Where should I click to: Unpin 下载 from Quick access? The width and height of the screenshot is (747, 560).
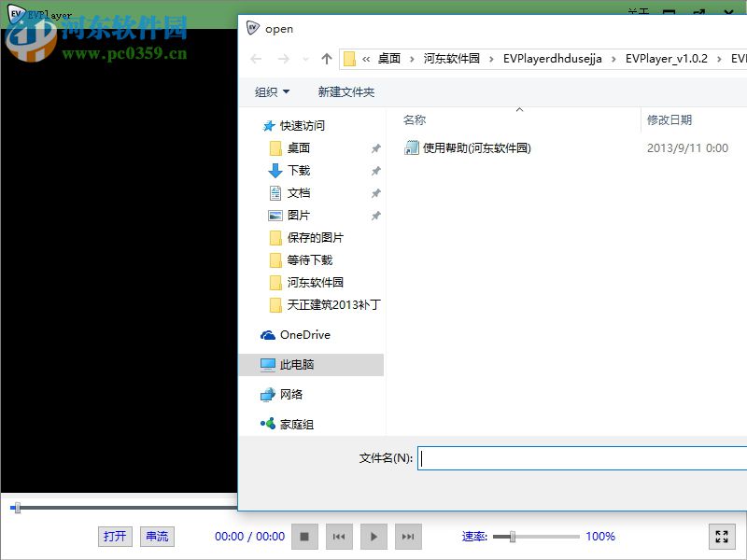click(x=376, y=170)
